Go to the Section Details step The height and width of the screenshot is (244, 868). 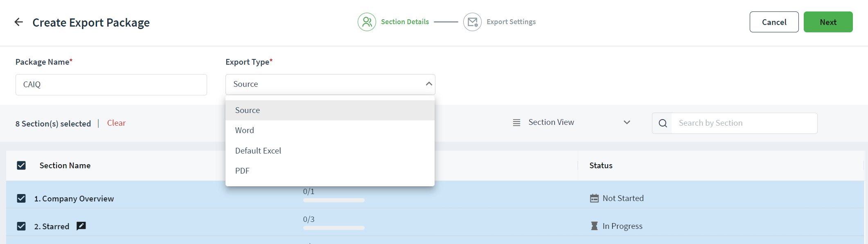(x=405, y=22)
